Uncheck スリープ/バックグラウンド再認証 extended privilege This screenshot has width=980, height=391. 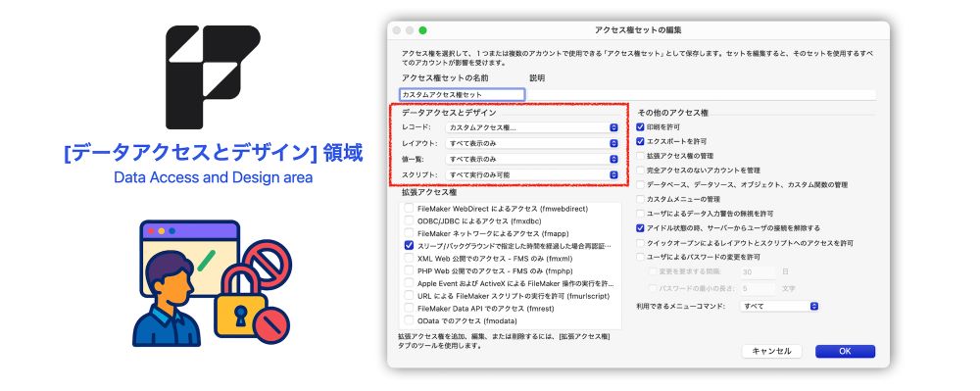click(x=409, y=245)
